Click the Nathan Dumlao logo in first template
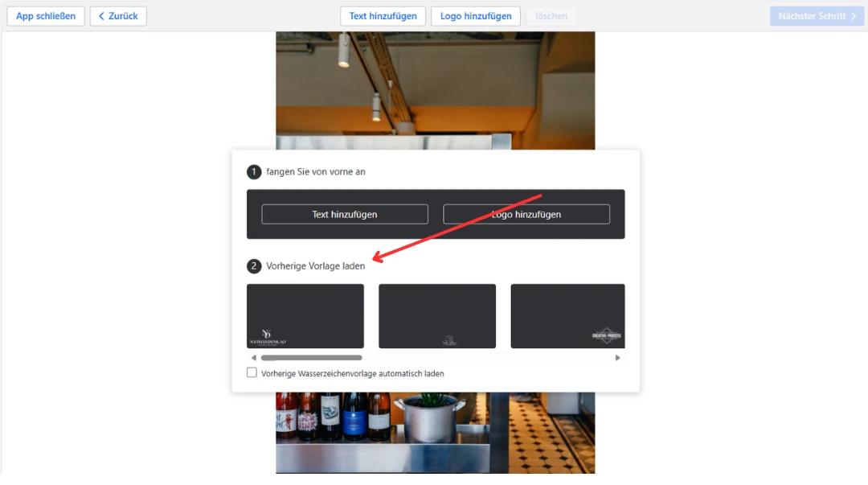 tap(268, 337)
